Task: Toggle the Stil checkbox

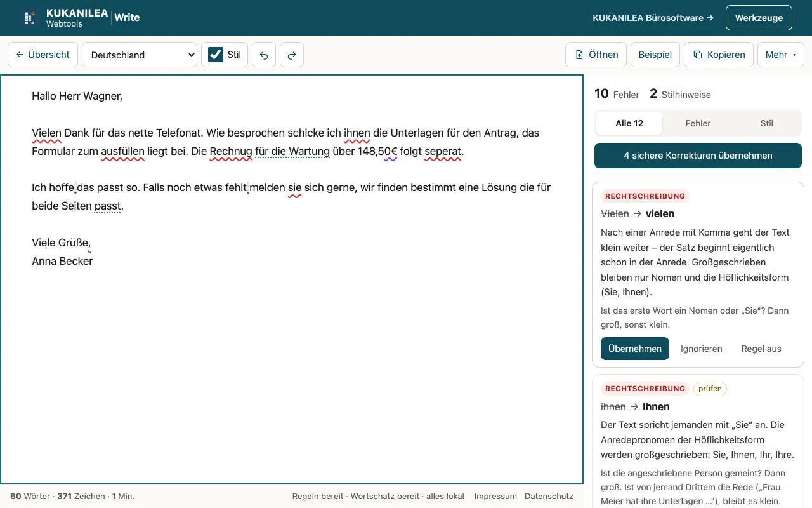Action: click(216, 55)
